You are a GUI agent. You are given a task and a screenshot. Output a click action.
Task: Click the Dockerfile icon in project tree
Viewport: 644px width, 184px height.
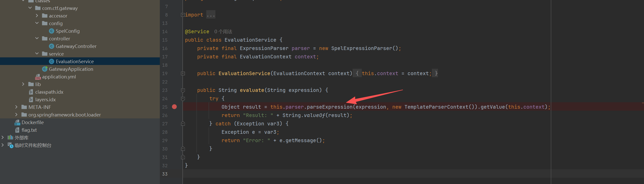coord(17,123)
